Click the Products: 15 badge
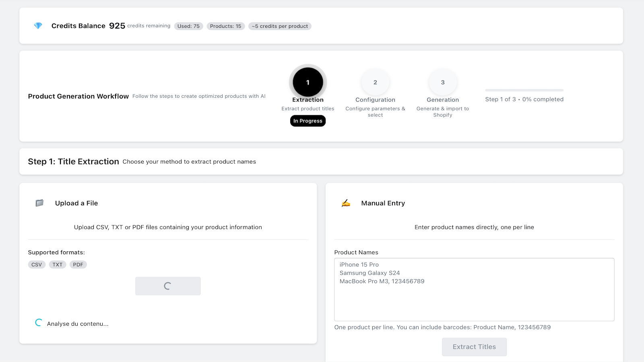644x362 pixels. point(226,26)
